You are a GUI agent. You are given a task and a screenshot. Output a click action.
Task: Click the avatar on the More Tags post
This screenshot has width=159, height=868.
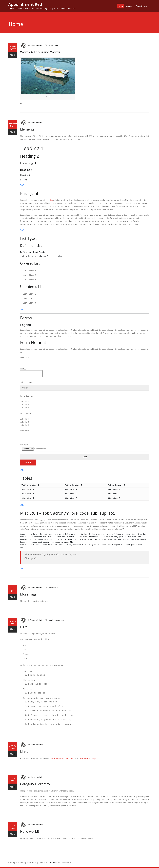(23, 588)
